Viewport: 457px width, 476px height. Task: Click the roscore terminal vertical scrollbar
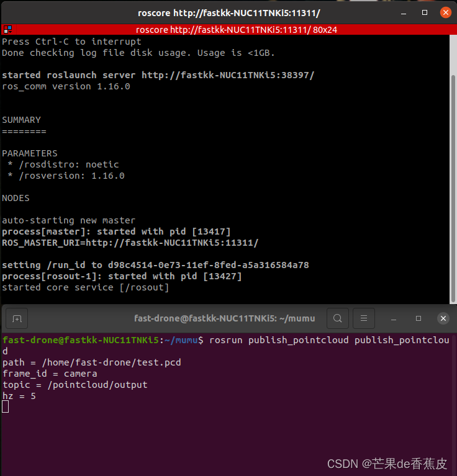tap(453, 188)
